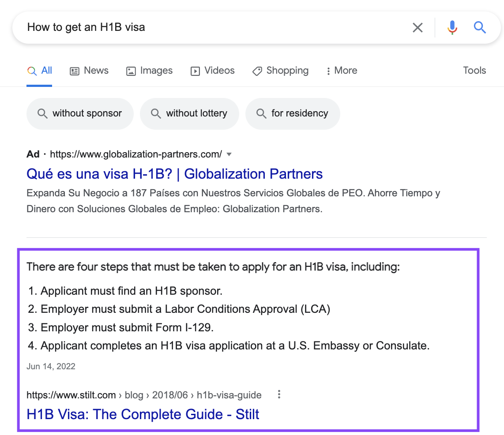Click the microphone voice search icon
Image resolution: width=504 pixels, height=435 pixels.
pos(452,28)
